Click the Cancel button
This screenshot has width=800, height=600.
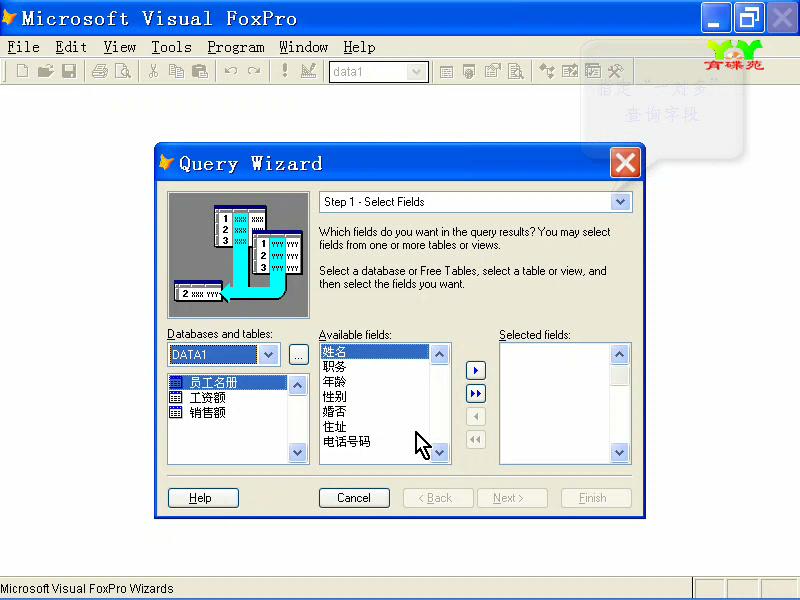click(x=354, y=498)
